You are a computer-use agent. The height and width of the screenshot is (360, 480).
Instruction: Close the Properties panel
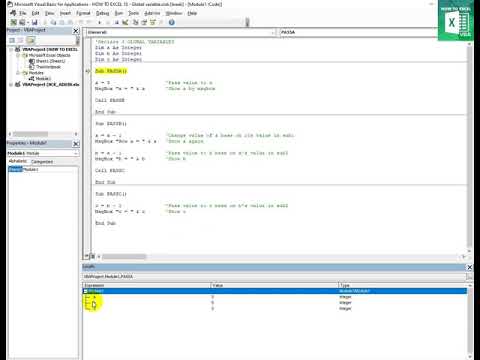coord(76,144)
